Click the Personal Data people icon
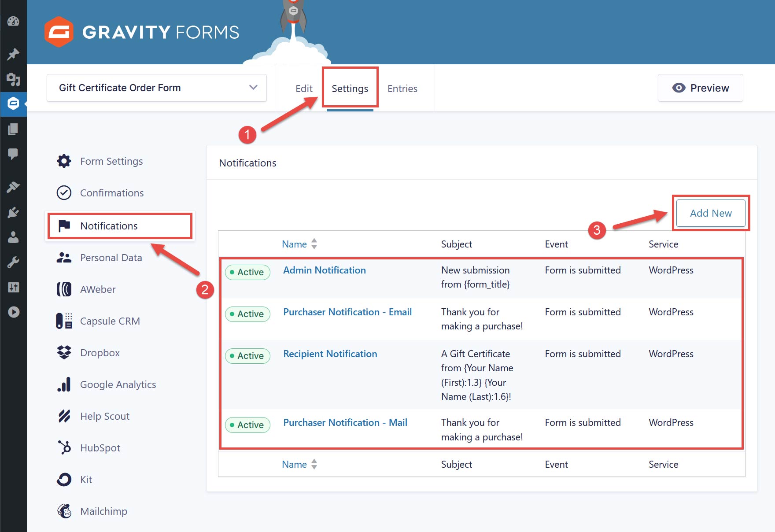 [x=64, y=258]
